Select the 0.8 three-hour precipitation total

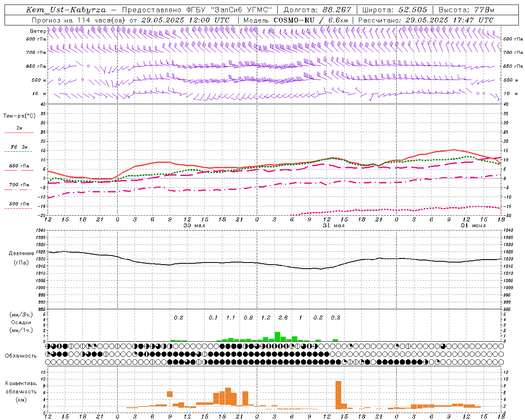(248, 317)
